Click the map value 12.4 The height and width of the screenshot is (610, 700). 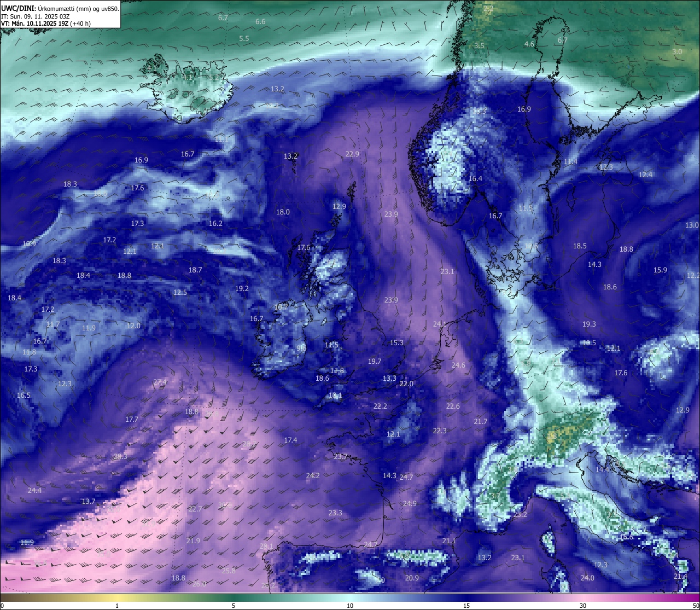pyautogui.click(x=645, y=175)
